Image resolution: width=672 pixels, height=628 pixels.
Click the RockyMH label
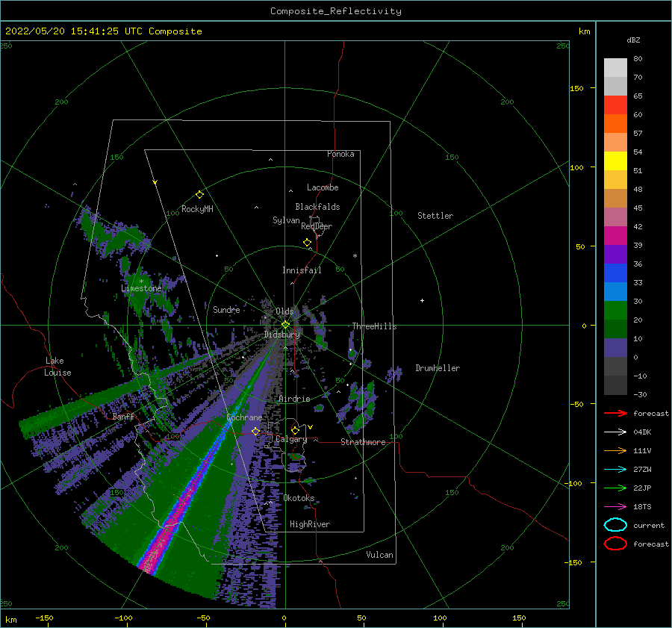tap(197, 209)
